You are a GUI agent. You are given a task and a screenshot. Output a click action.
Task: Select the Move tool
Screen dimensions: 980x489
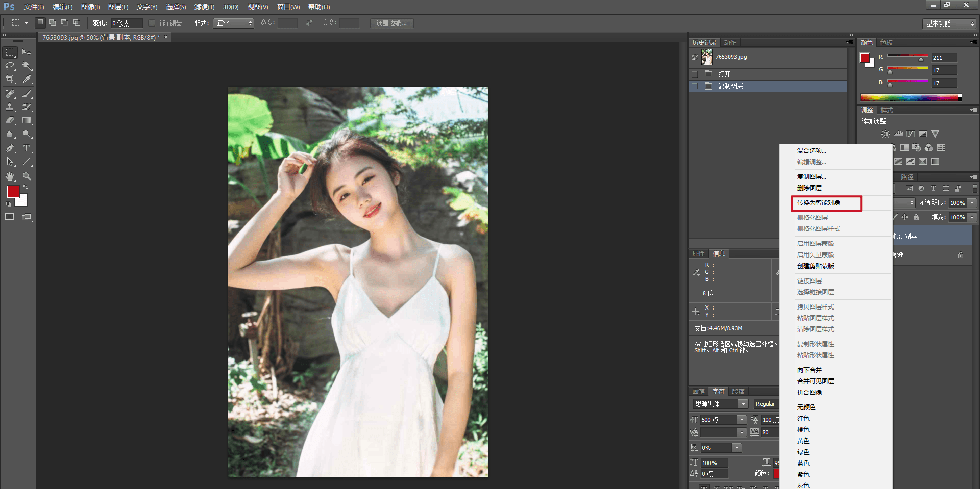(27, 53)
